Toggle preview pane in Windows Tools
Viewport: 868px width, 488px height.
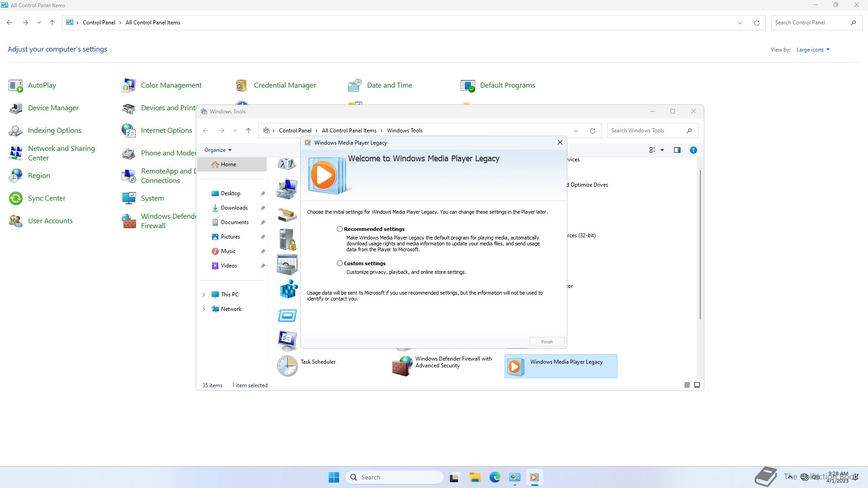[677, 150]
